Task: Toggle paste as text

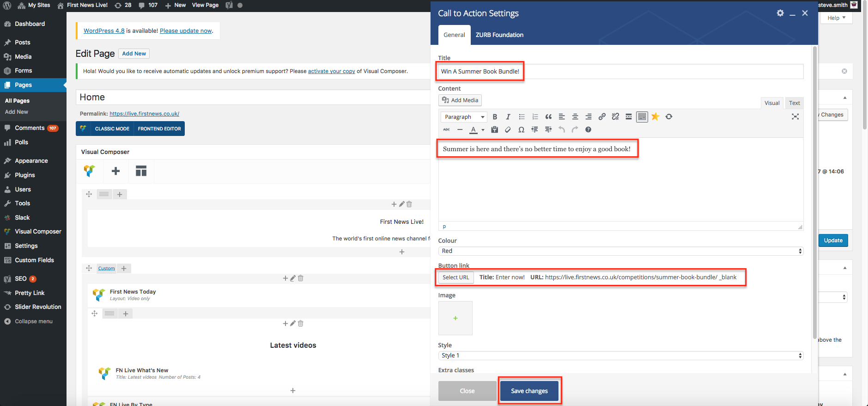Action: pyautogui.click(x=494, y=130)
